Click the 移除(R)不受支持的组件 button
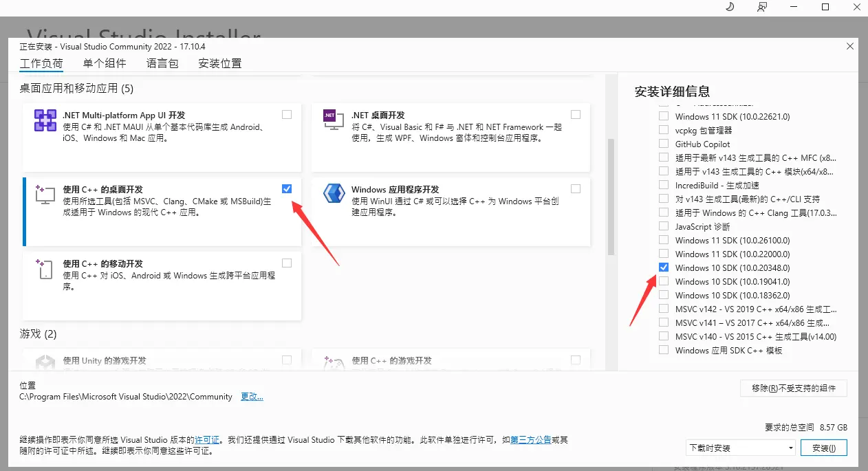Image resolution: width=868 pixels, height=471 pixels. click(x=794, y=388)
